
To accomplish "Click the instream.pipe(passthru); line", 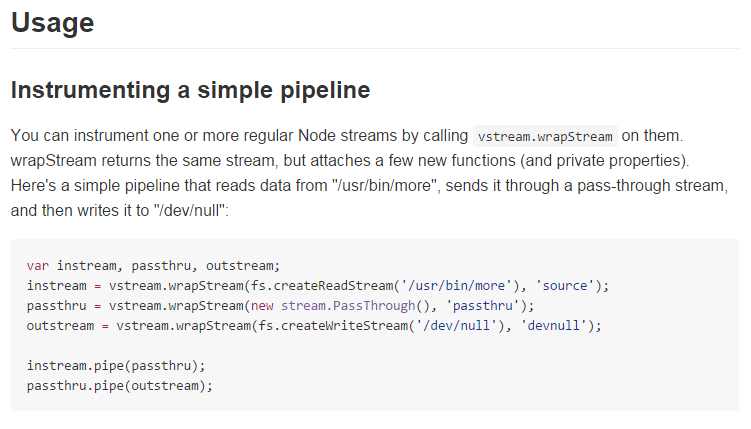I will click(x=116, y=366).
